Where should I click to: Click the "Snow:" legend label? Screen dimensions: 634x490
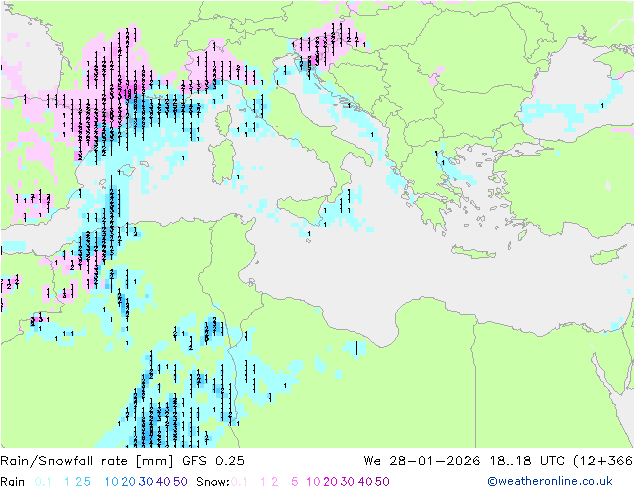coord(213,482)
